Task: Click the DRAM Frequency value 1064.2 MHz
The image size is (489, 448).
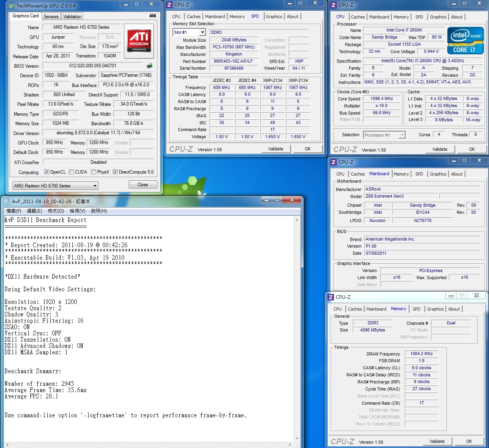Action: [421, 354]
